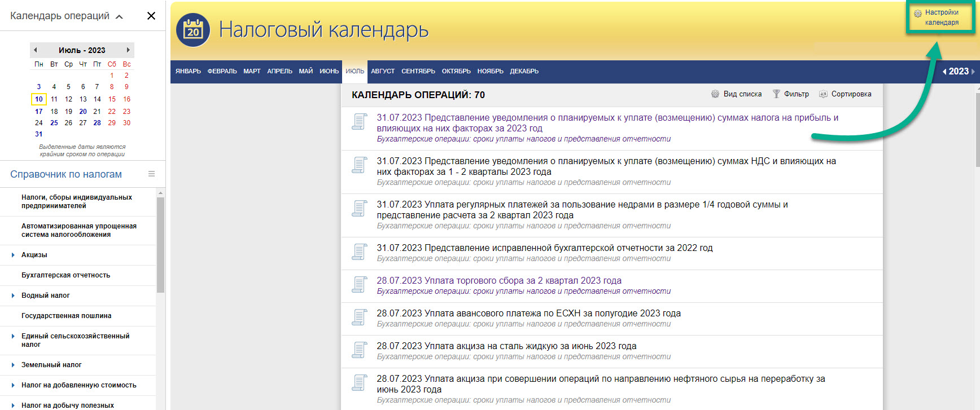This screenshot has width=980, height=410.
Task: Click document icon of исправленной отчетности row
Action: coord(359,252)
